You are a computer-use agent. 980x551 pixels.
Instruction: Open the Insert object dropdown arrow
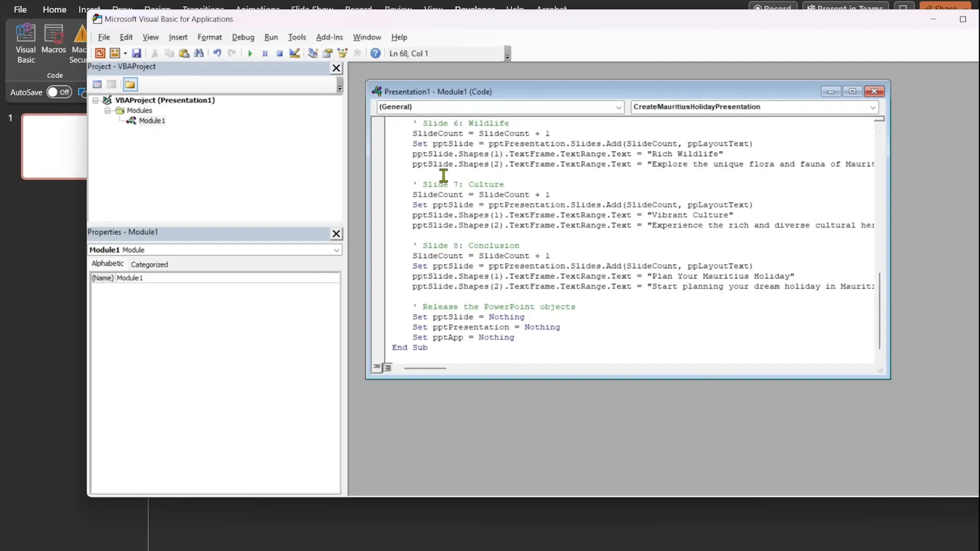125,53
